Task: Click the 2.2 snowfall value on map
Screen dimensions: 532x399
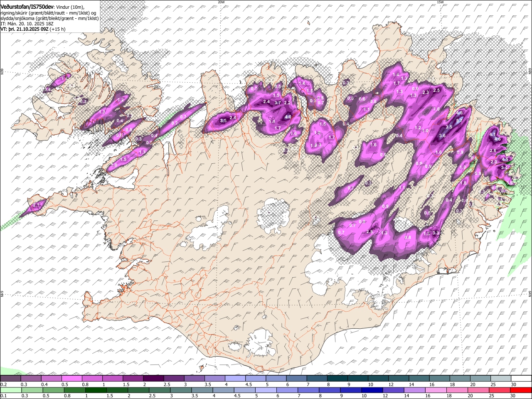Action: pos(287,103)
